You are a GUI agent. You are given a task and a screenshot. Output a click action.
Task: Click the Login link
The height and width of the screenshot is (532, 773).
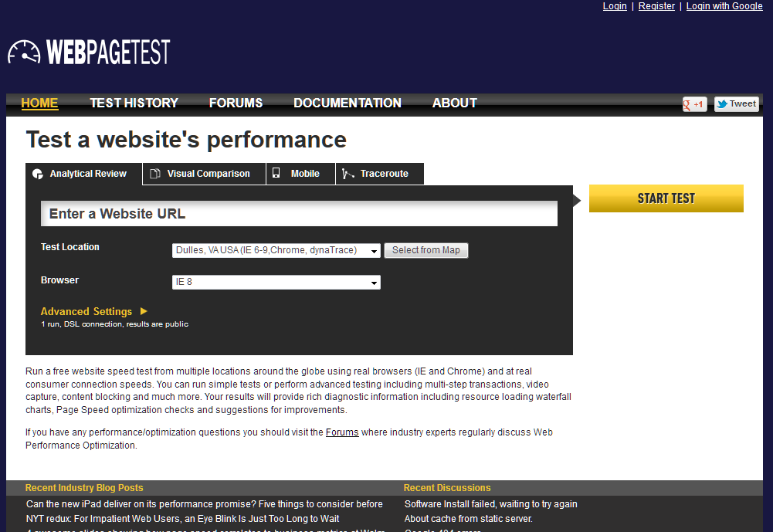(x=615, y=6)
